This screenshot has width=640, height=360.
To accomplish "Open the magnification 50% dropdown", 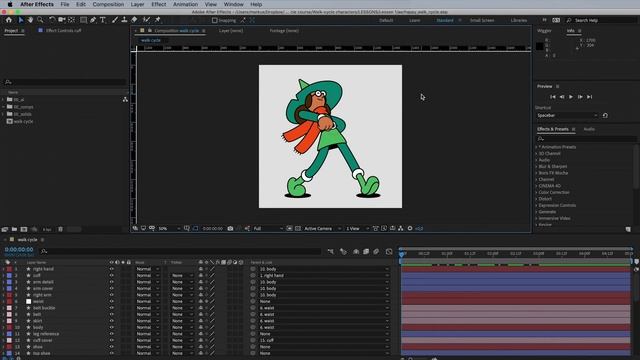I will click(169, 229).
